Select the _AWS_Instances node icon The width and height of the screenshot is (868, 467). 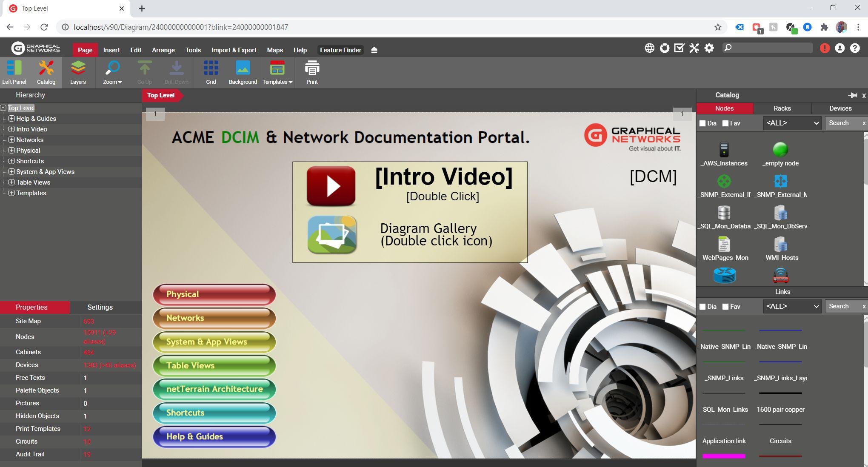[724, 150]
